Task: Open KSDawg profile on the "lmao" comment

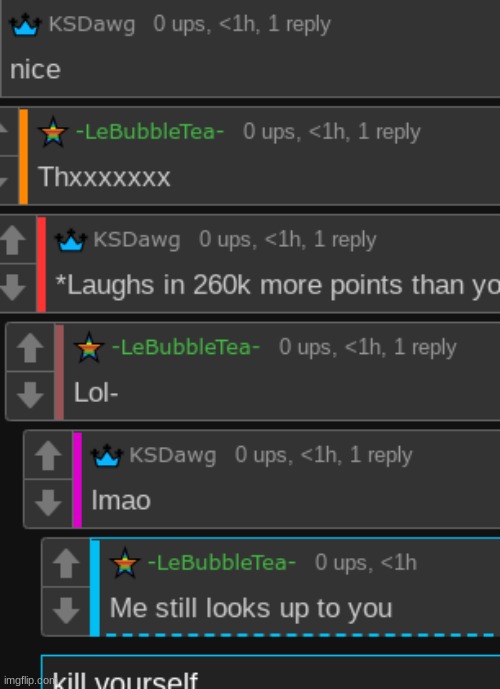Action: click(x=173, y=455)
